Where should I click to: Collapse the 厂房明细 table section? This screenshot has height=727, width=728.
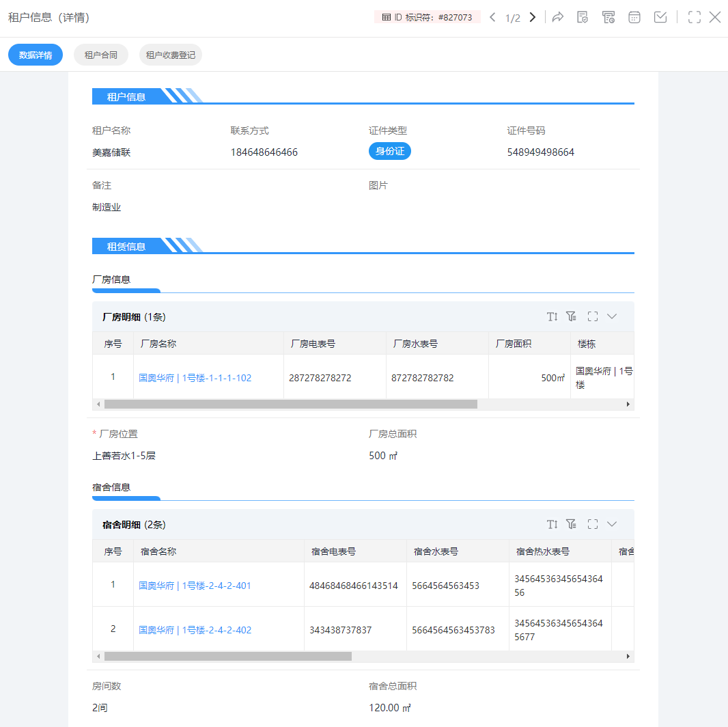[612, 316]
